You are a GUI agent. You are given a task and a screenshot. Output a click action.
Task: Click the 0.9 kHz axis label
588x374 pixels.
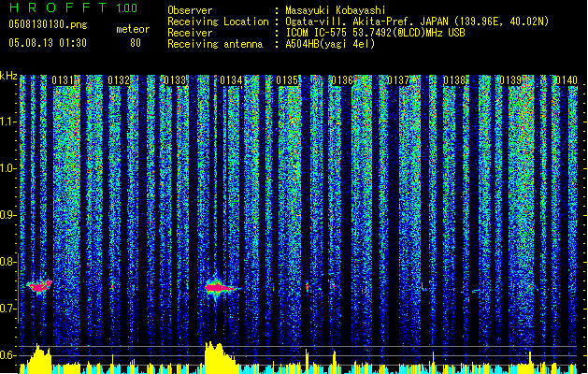[x=8, y=215]
